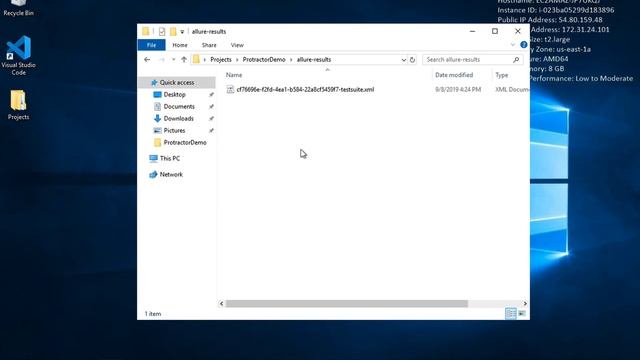Close the allure-results window

tap(518, 31)
